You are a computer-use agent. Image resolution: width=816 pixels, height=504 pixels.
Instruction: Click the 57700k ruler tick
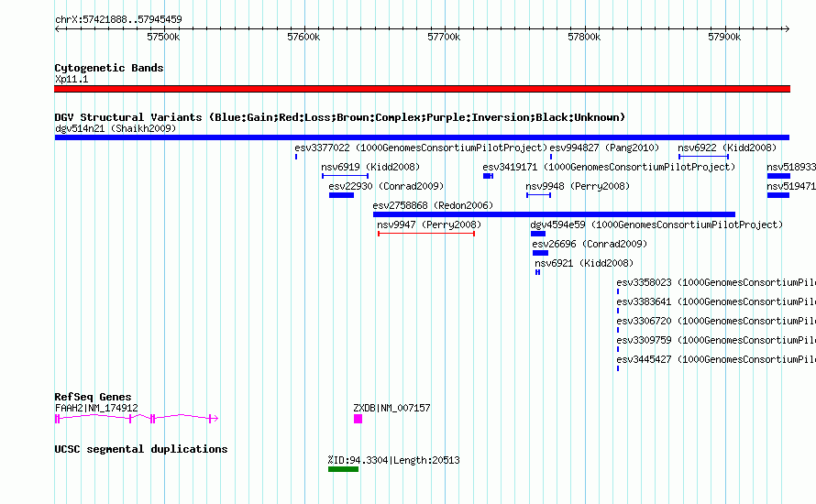click(x=444, y=37)
